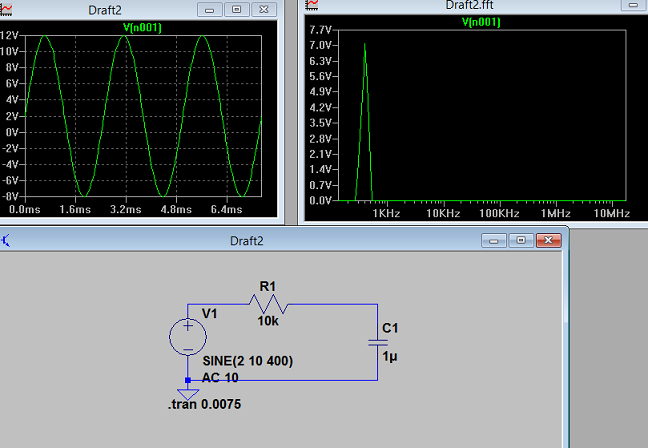Select capacitor C1 symbol
648x448 pixels.
(x=378, y=343)
